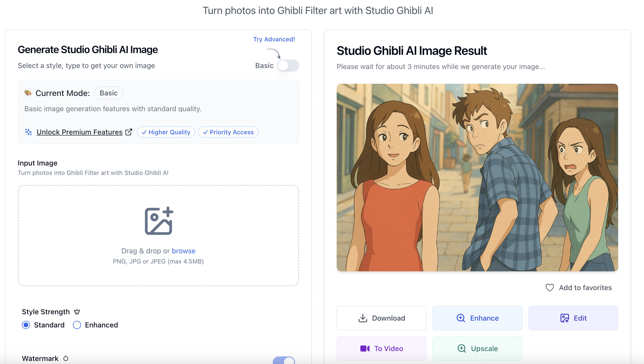Click the download arrow icon
The image size is (644, 364).
363,318
